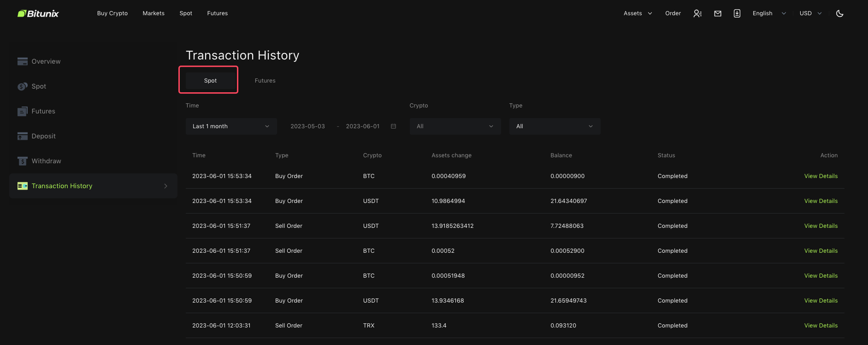Screen dimensions: 868x345
Task: Open Spot in top navigation
Action: [186, 13]
